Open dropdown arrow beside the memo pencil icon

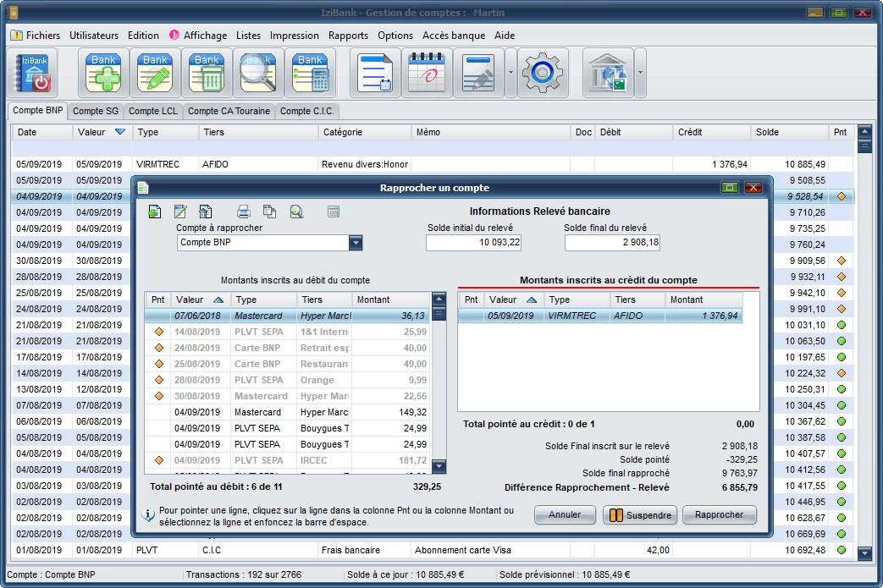coord(510,73)
